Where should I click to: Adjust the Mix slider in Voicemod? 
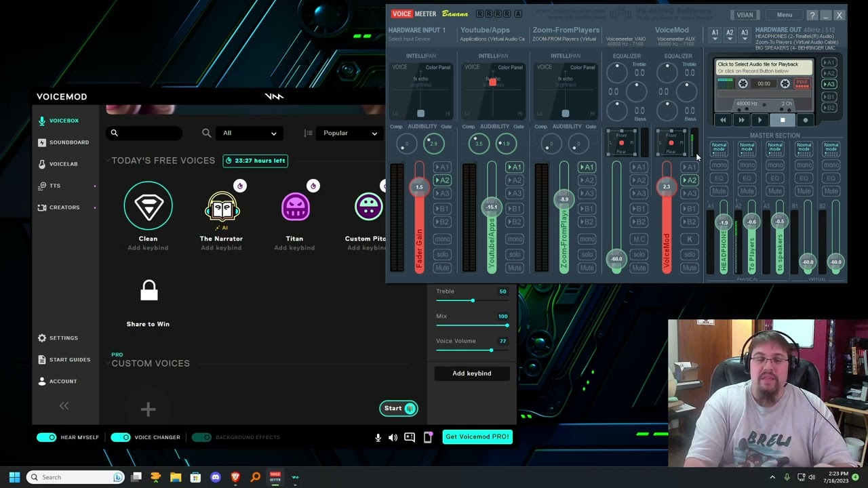pos(473,325)
